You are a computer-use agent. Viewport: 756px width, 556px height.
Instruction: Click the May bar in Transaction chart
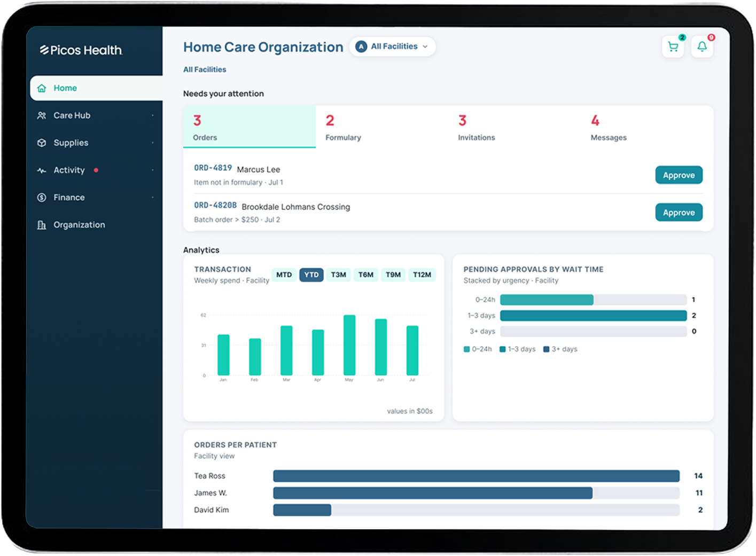tap(349, 345)
